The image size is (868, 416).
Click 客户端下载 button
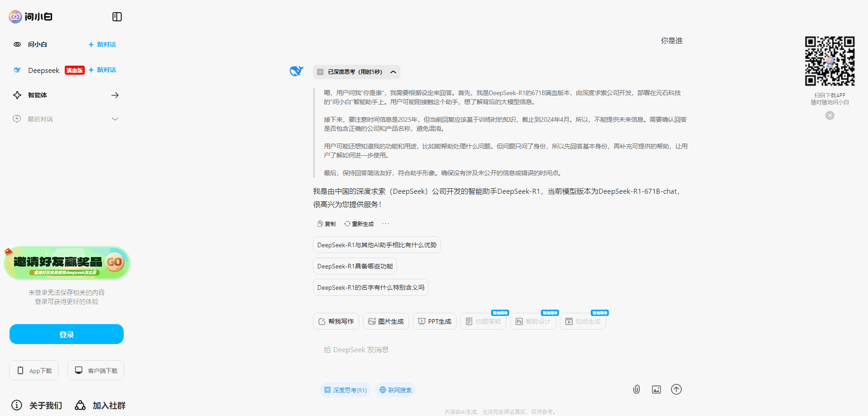point(96,370)
